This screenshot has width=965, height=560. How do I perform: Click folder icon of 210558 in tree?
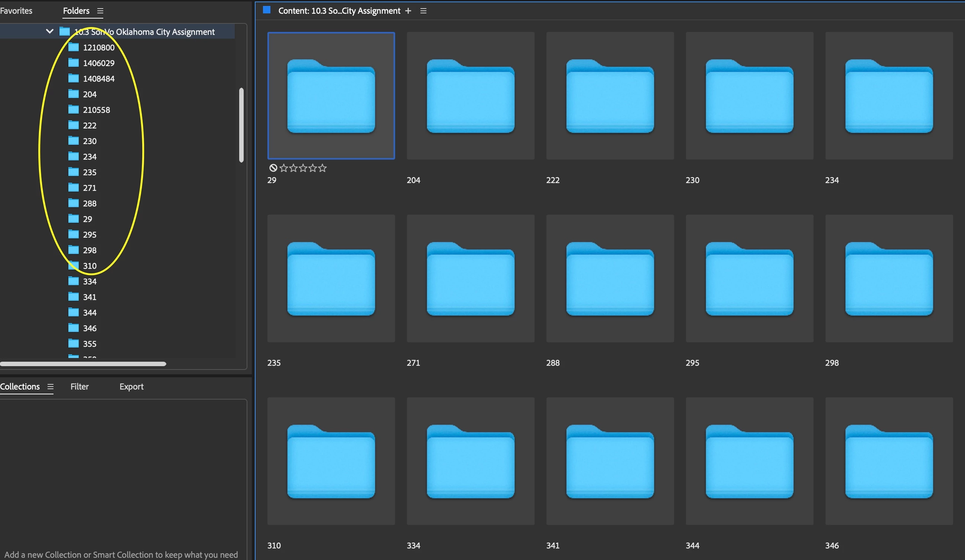74,110
